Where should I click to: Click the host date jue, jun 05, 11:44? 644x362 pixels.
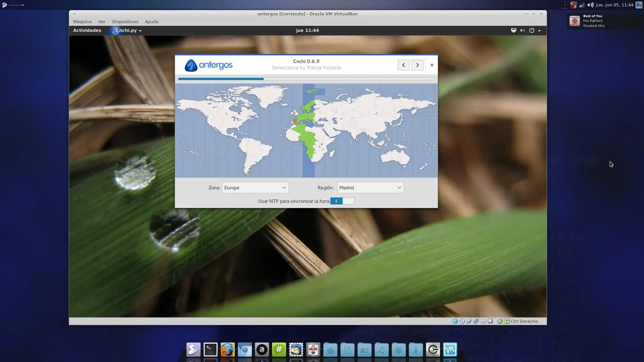(614, 5)
